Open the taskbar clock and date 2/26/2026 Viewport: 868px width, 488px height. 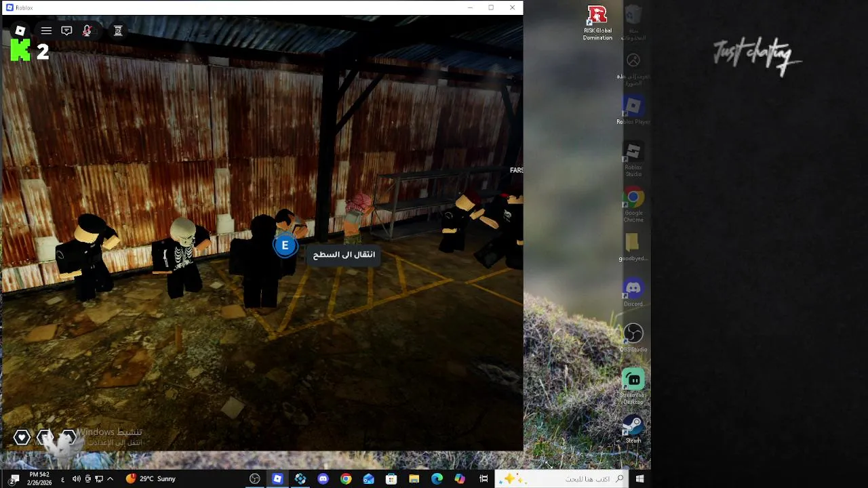point(40,479)
